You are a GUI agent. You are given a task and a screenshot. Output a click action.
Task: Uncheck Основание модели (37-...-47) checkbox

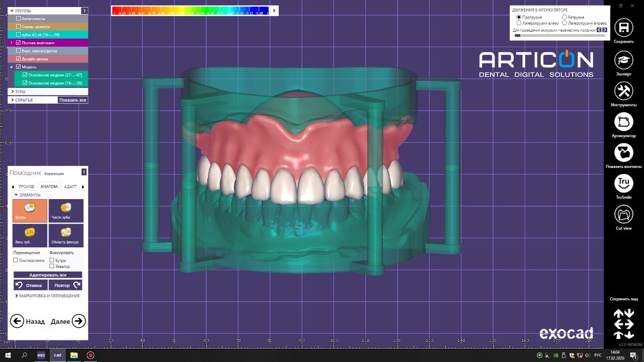pos(25,75)
